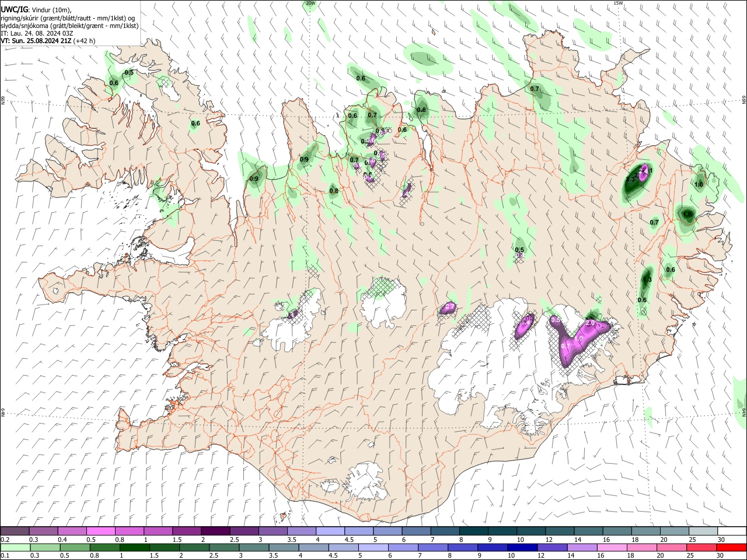Select the rain legend swatch starting at 0.5

coord(75,547)
